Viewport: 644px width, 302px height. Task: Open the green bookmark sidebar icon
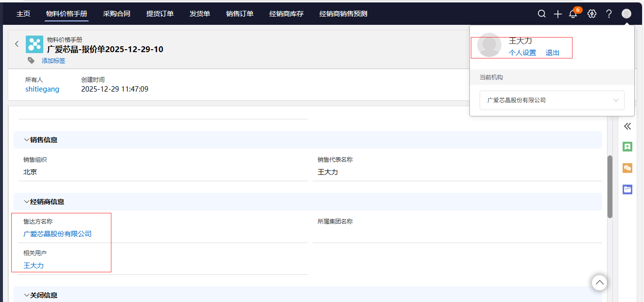pyautogui.click(x=627, y=146)
